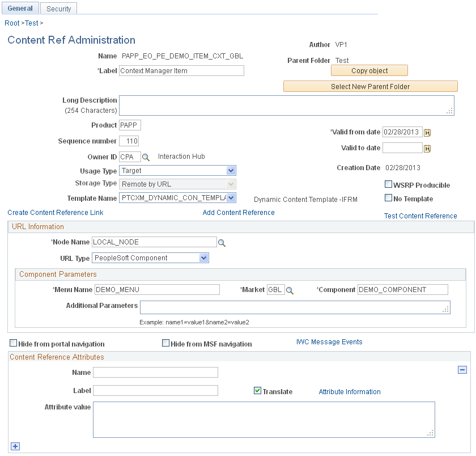Open the Valid from date calendar picker
The image size is (476, 456).
427,132
